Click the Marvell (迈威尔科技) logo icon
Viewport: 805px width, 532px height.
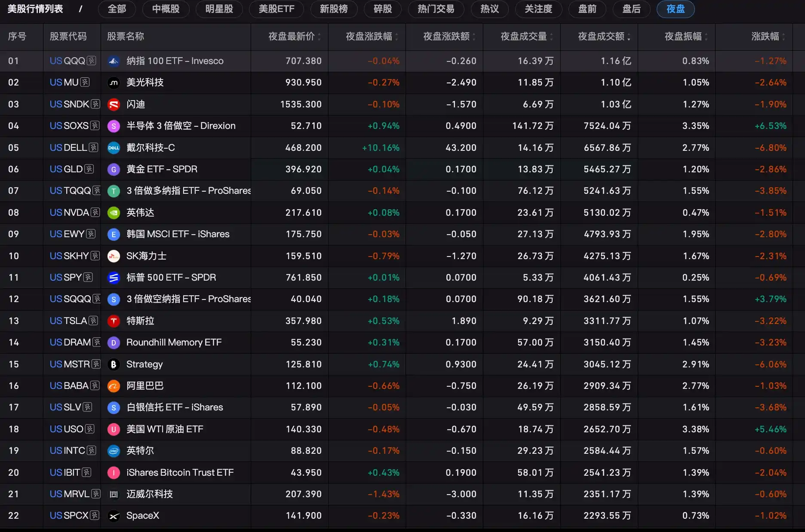[114, 494]
